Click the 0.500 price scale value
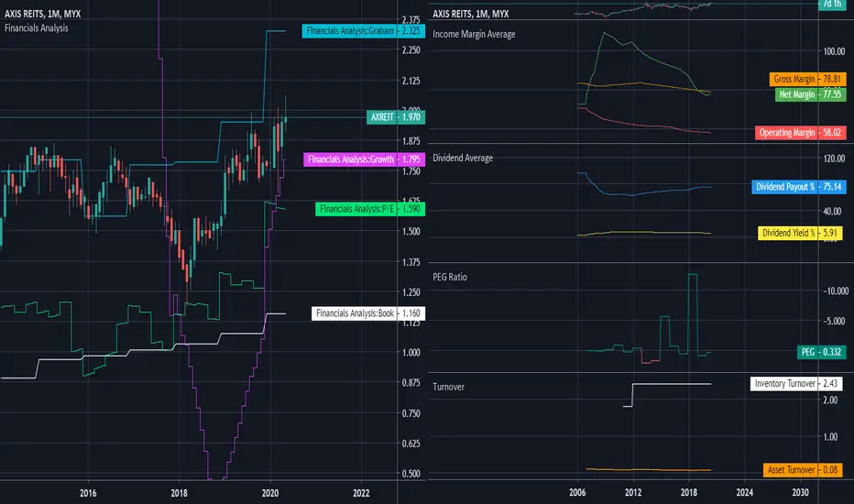Screen dimensions: 854x504 tap(411, 474)
